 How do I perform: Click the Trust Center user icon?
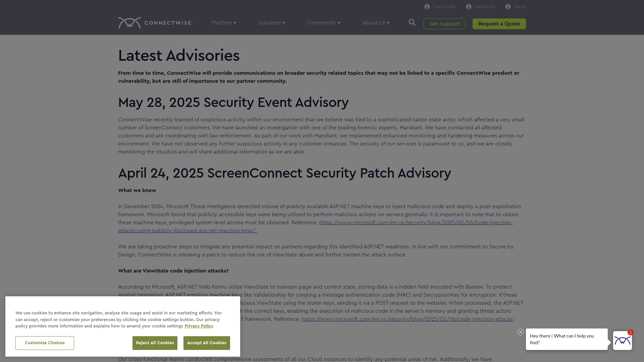pos(427,7)
